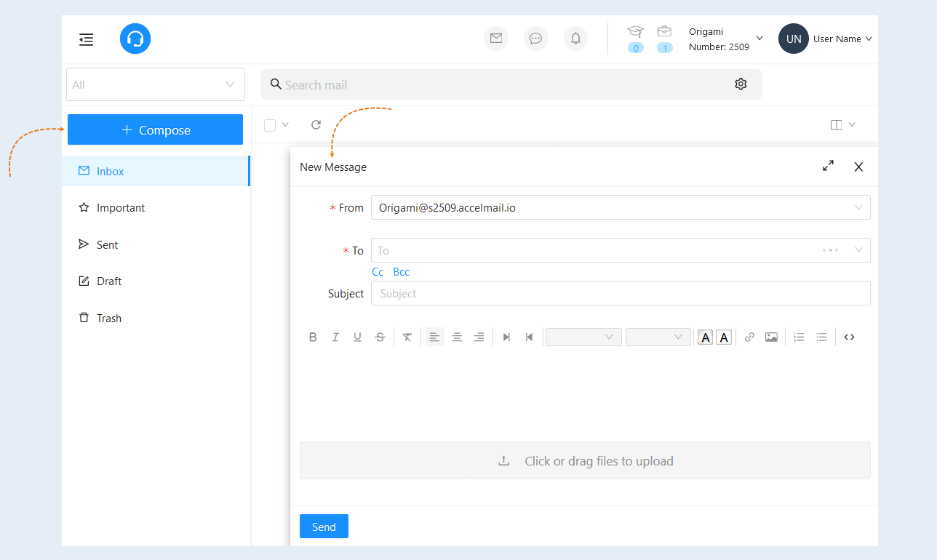Viewport: 937px width, 560px height.
Task: Open the User Name menu
Action: [842, 39]
